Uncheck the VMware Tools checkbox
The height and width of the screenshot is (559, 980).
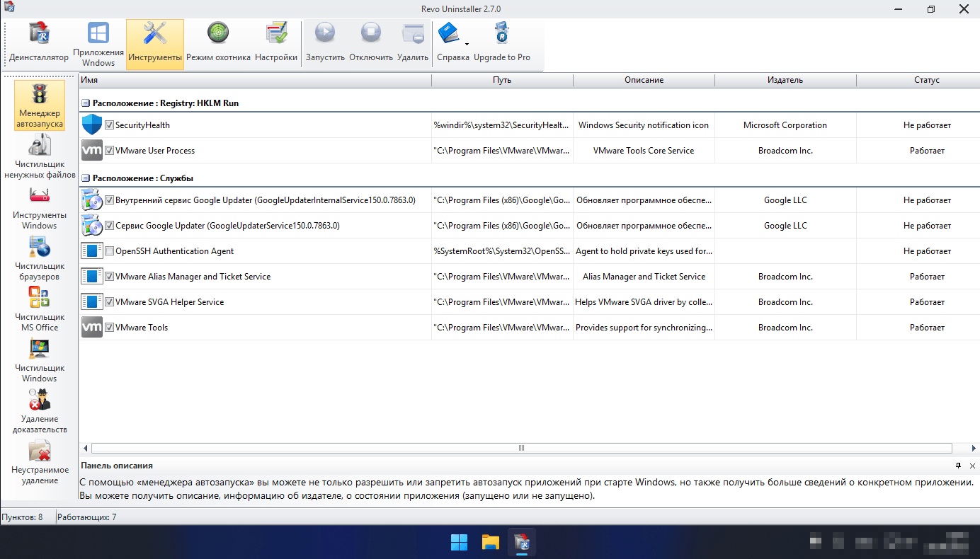click(x=109, y=328)
